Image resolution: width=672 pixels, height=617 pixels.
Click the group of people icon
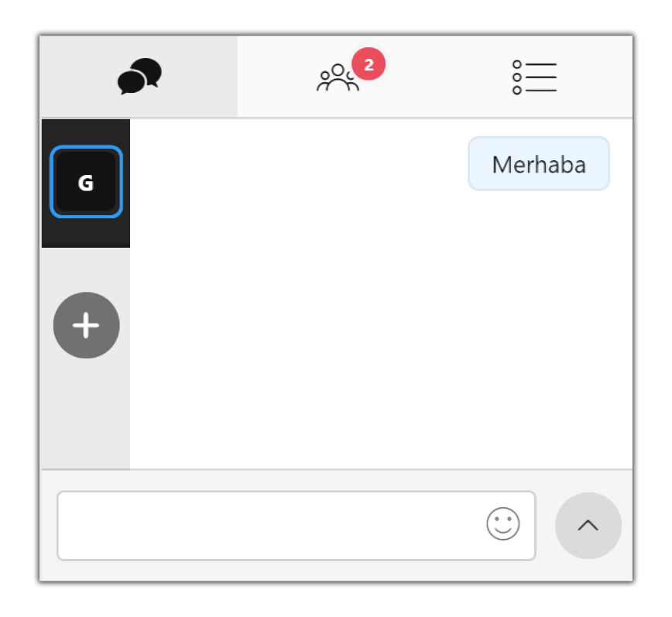click(x=338, y=77)
